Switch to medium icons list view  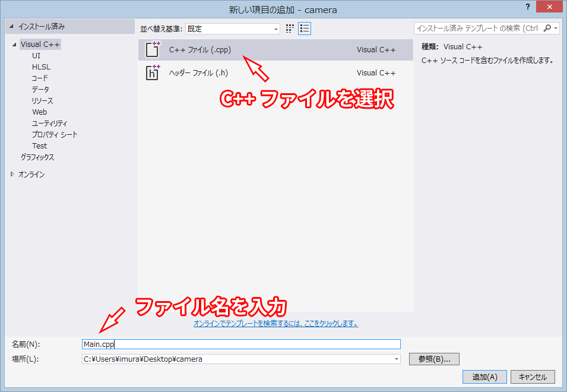pos(305,28)
